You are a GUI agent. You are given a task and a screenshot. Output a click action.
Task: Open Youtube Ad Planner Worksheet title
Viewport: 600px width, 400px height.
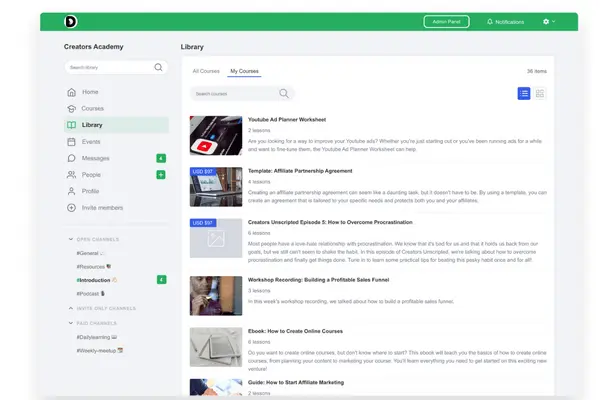coord(287,119)
